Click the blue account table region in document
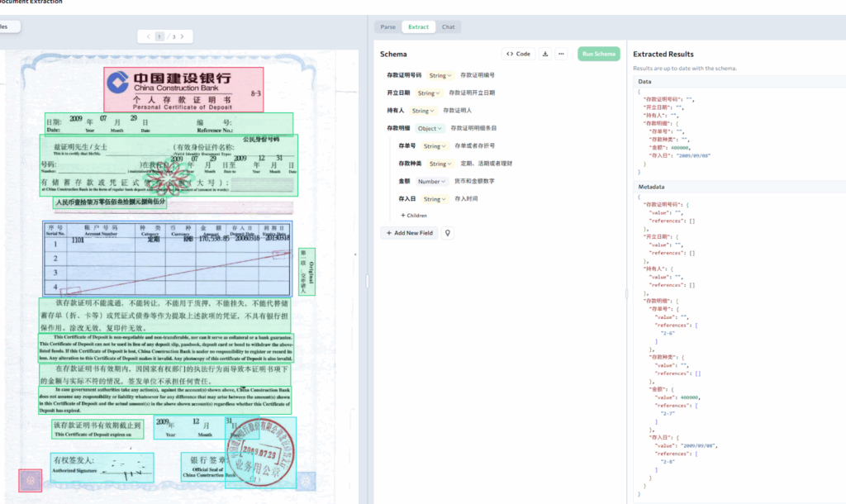 coord(167,258)
